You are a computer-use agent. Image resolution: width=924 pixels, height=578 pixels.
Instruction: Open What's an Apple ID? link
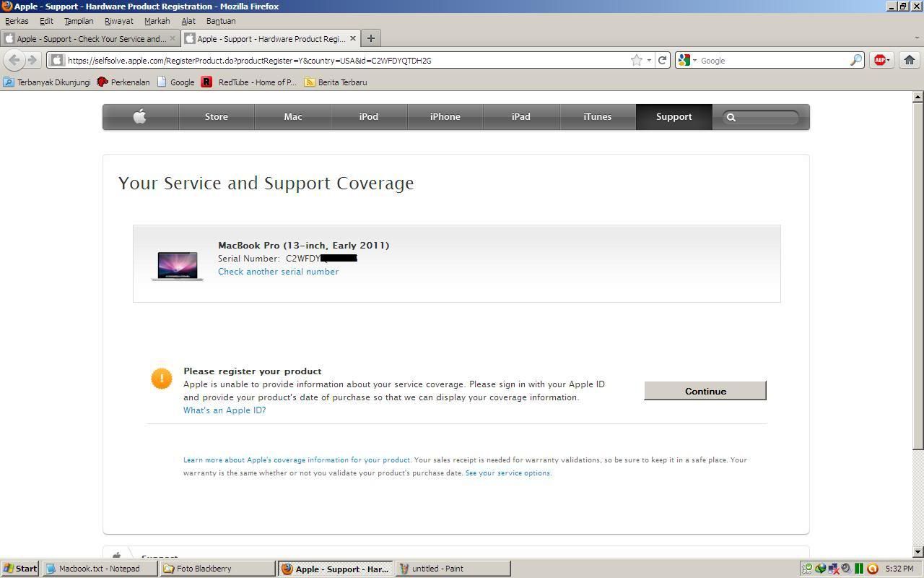(225, 410)
